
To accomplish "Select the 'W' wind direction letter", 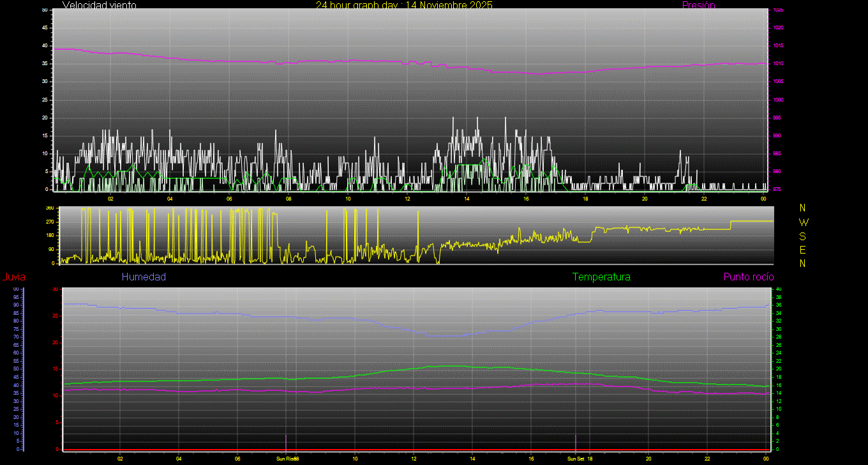I will click(x=803, y=222).
